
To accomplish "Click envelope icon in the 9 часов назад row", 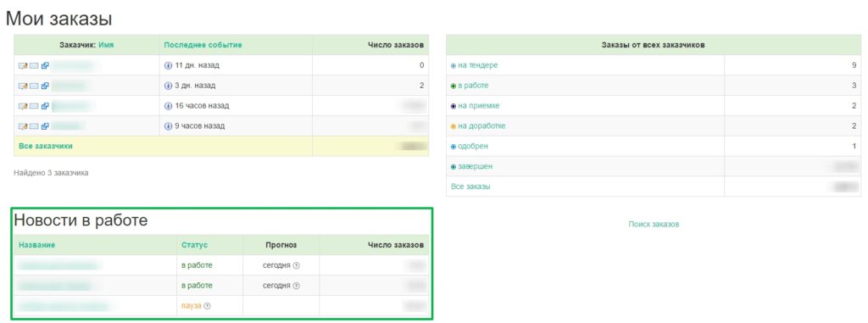I will (x=34, y=126).
